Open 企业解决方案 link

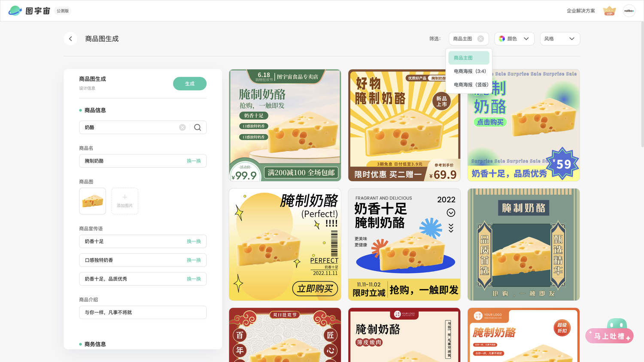581,11
